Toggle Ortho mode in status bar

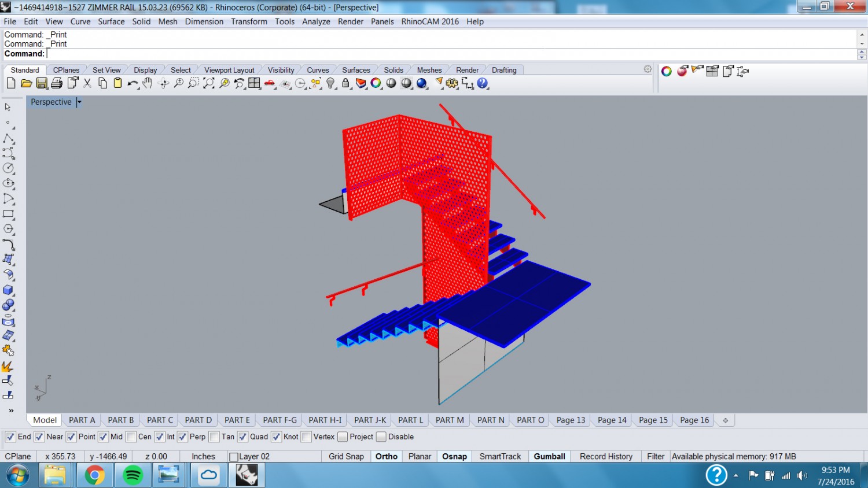click(x=386, y=456)
